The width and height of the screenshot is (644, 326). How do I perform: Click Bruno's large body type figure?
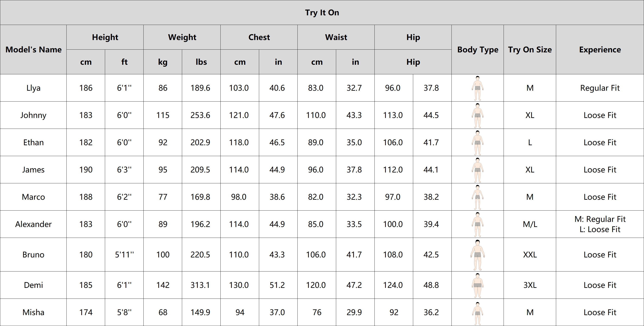[x=477, y=255]
